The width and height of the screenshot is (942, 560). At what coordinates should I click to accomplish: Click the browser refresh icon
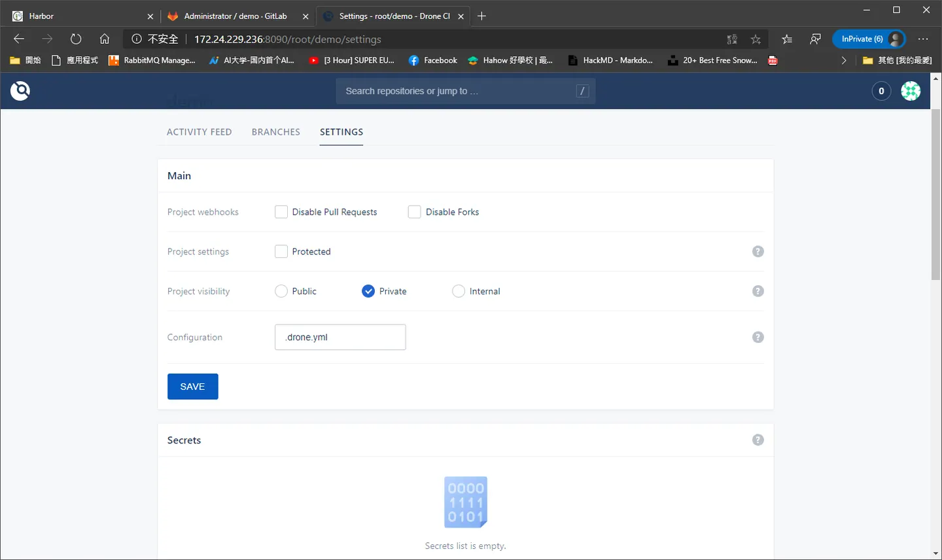[76, 39]
